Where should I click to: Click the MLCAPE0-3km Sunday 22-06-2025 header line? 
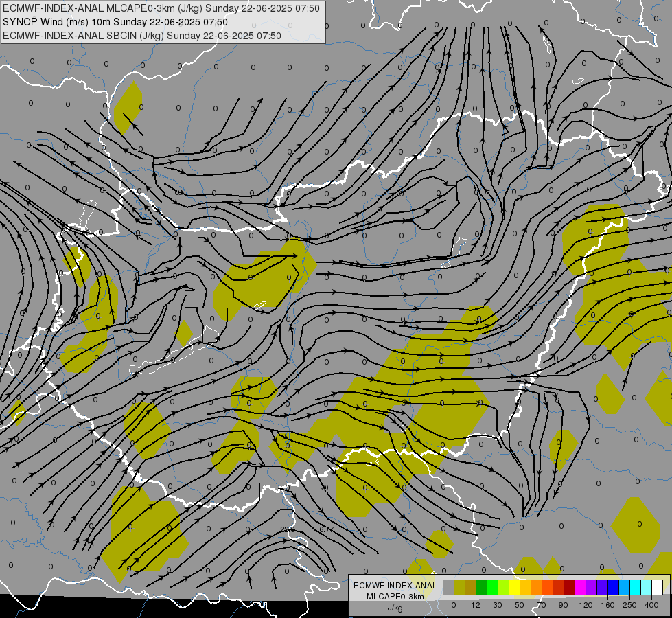tap(161, 8)
